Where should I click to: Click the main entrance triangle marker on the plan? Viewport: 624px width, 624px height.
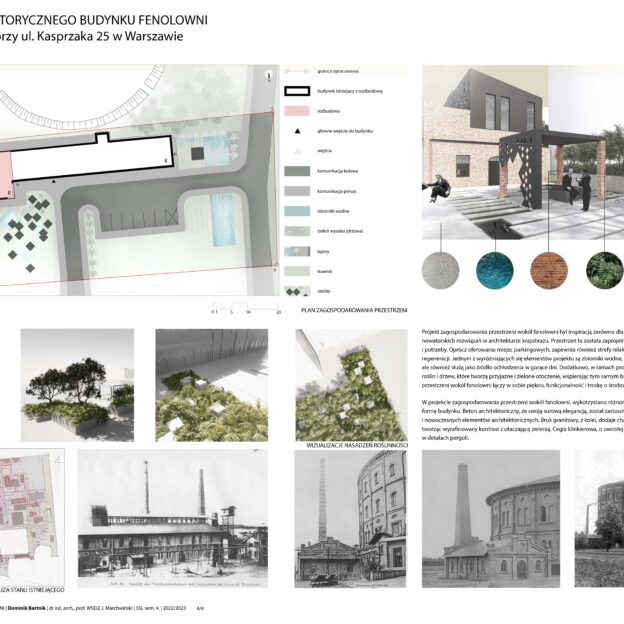(x=54, y=181)
